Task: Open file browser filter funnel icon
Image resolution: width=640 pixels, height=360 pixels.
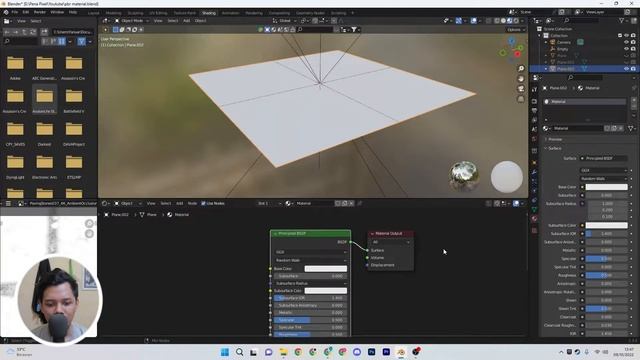Action: tap(82, 41)
